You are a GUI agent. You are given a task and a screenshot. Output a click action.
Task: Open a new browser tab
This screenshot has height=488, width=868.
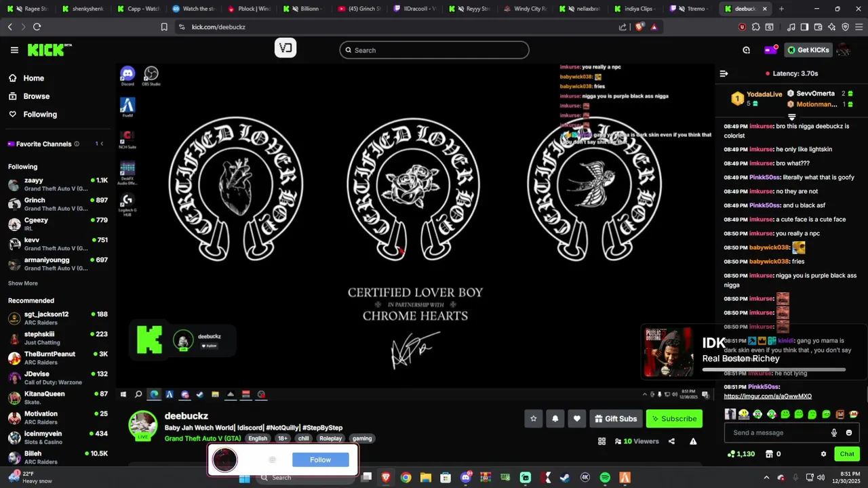(781, 9)
